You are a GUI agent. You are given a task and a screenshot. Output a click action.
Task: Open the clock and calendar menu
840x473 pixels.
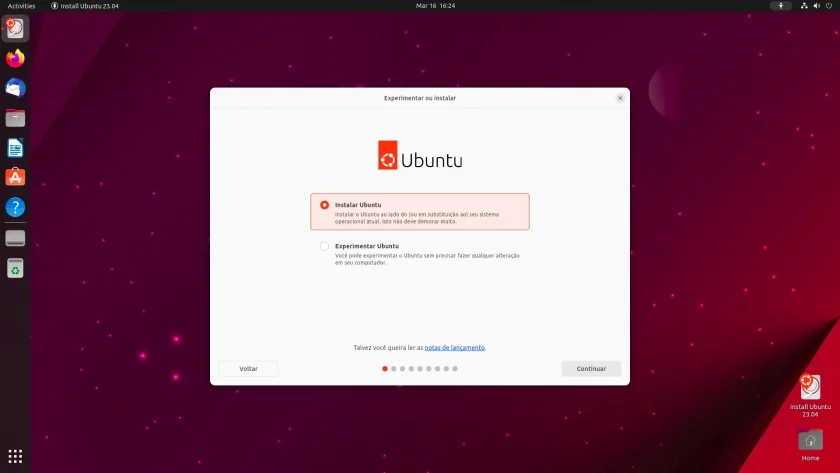tap(435, 5)
